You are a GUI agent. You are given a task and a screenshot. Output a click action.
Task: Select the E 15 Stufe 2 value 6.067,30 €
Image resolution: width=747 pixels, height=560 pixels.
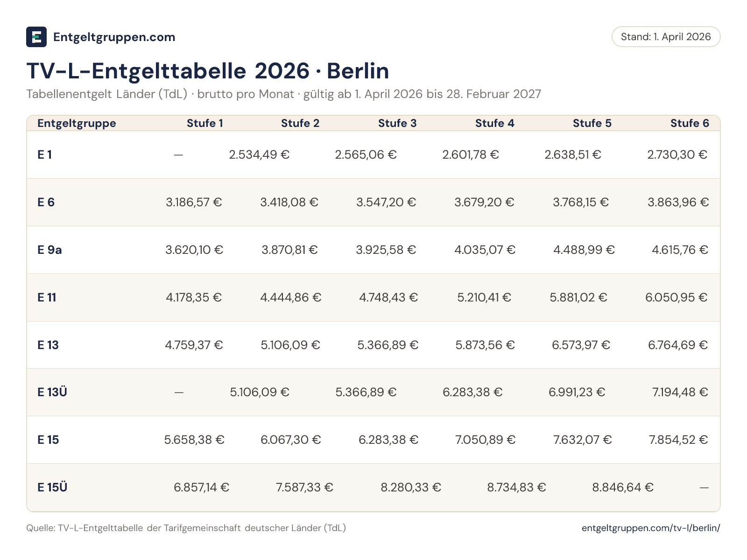click(x=291, y=440)
